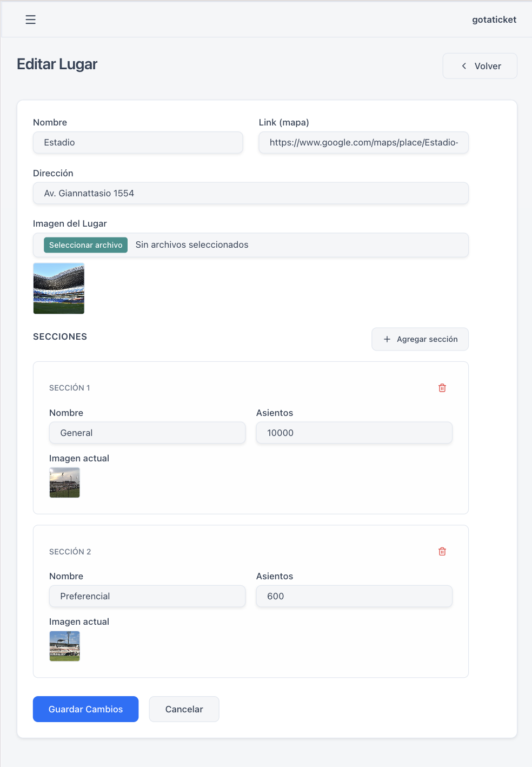Open Sección 2 current image thumbnail
The image size is (532, 767).
click(64, 646)
